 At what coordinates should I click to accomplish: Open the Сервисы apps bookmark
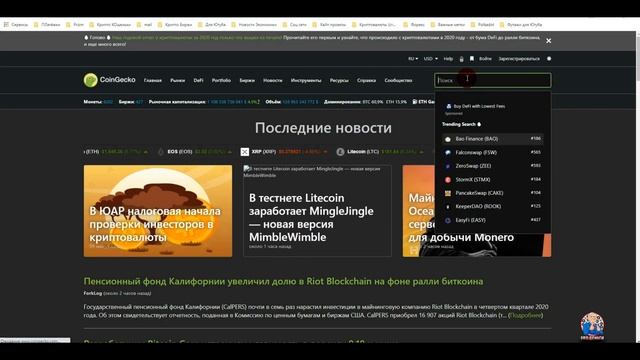tap(16, 24)
